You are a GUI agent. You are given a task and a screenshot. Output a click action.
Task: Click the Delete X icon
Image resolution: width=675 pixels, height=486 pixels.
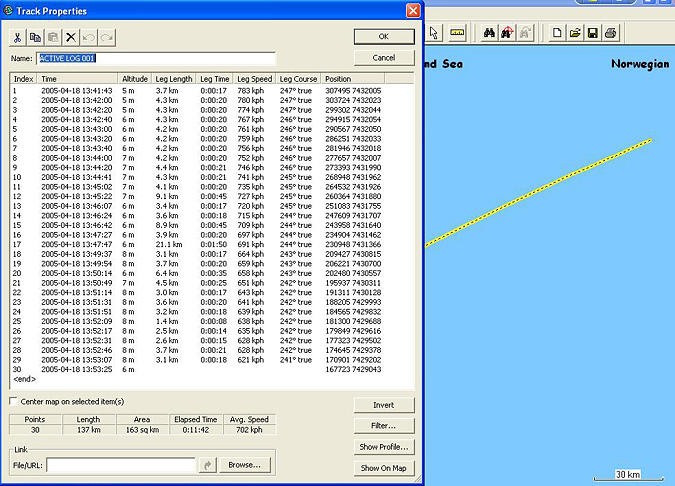coord(71,38)
